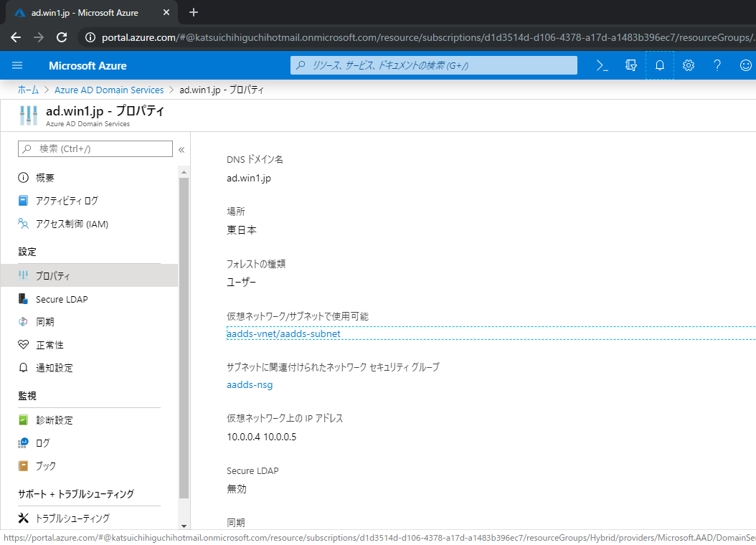This screenshot has width=756, height=545.
Task: Click the Secure LDAP value 無効
Action: pyautogui.click(x=237, y=488)
